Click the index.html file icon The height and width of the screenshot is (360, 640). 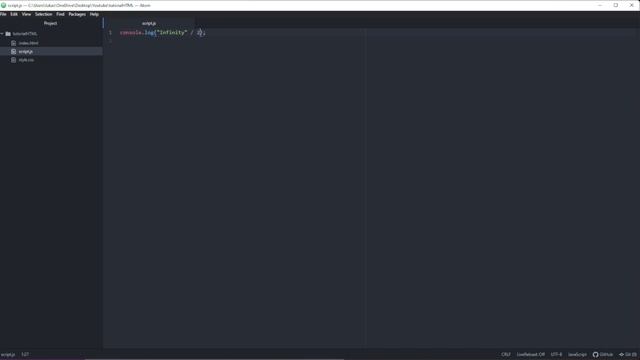click(13, 43)
